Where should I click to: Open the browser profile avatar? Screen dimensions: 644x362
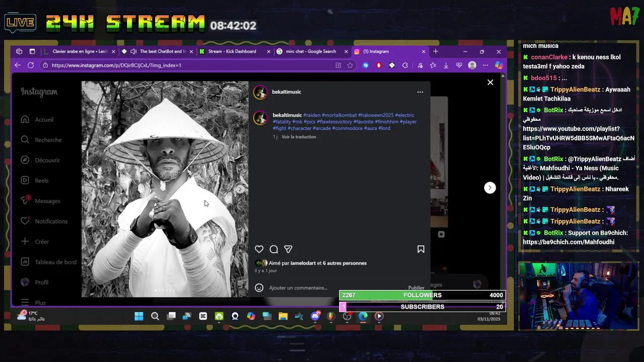coord(472,65)
